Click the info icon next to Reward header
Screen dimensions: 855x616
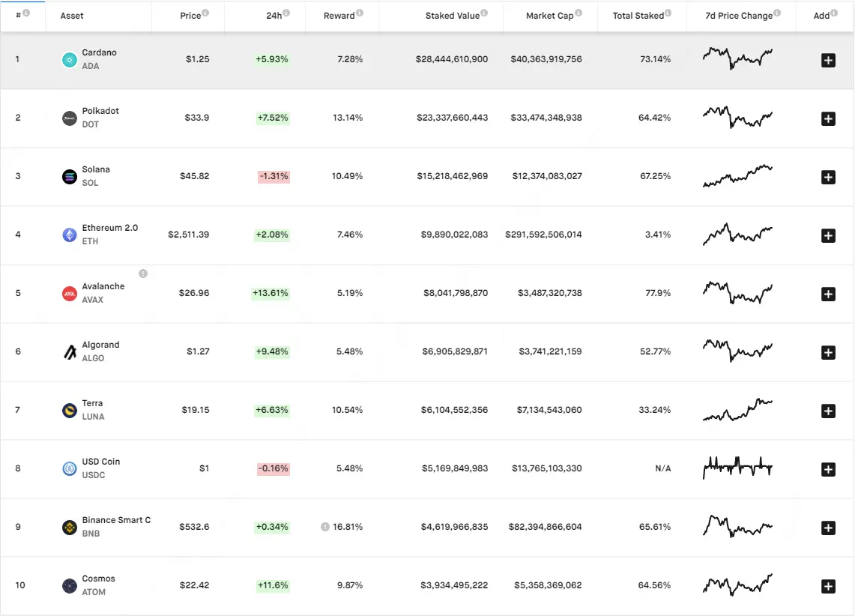pyautogui.click(x=360, y=13)
